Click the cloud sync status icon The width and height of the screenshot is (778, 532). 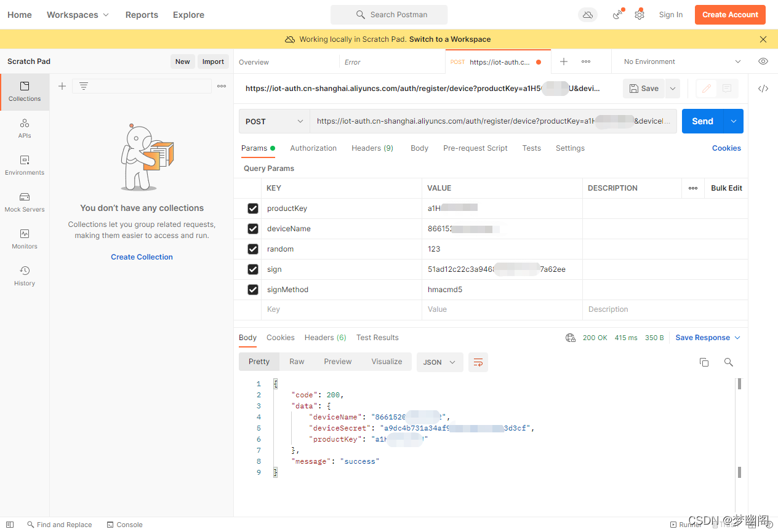588,15
